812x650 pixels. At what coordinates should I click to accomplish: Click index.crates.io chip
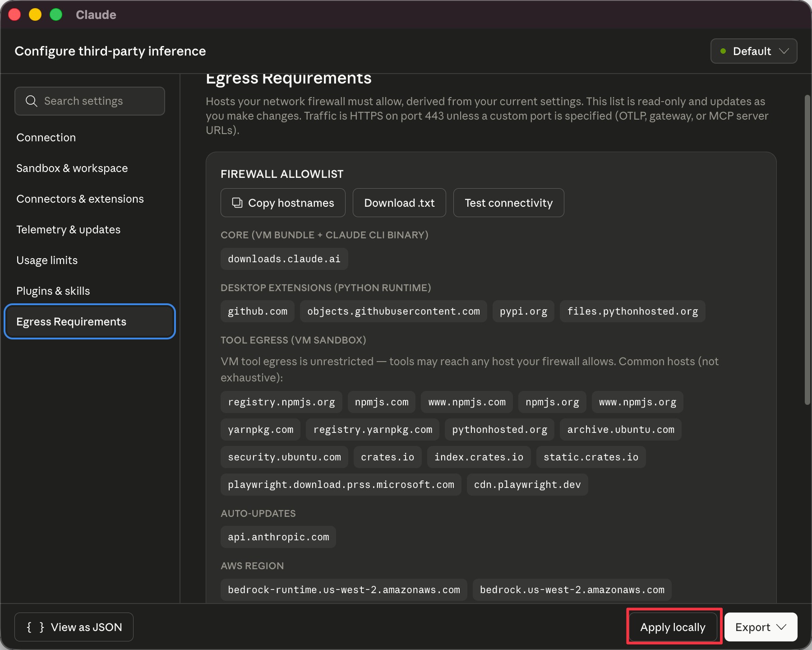(479, 457)
